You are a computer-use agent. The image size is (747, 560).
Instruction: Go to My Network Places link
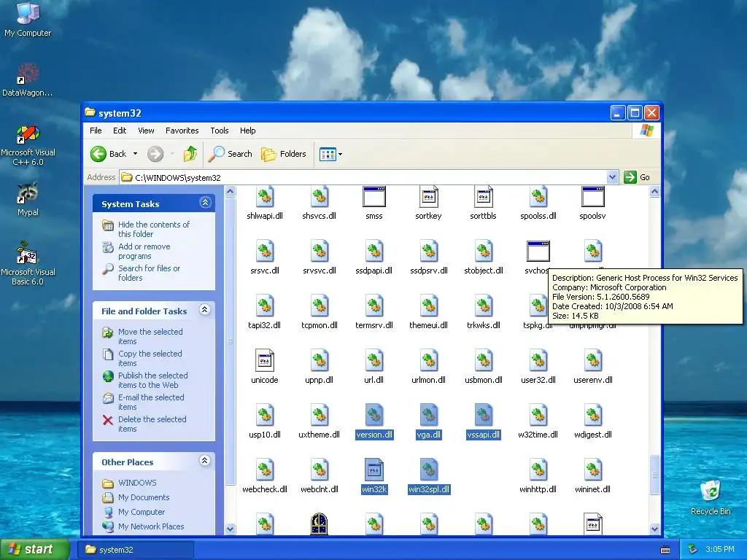click(x=151, y=526)
